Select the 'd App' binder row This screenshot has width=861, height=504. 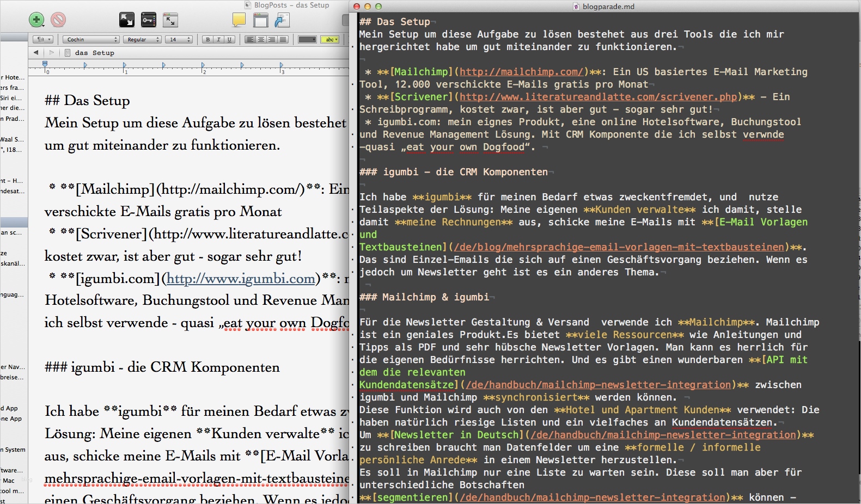click(10, 408)
